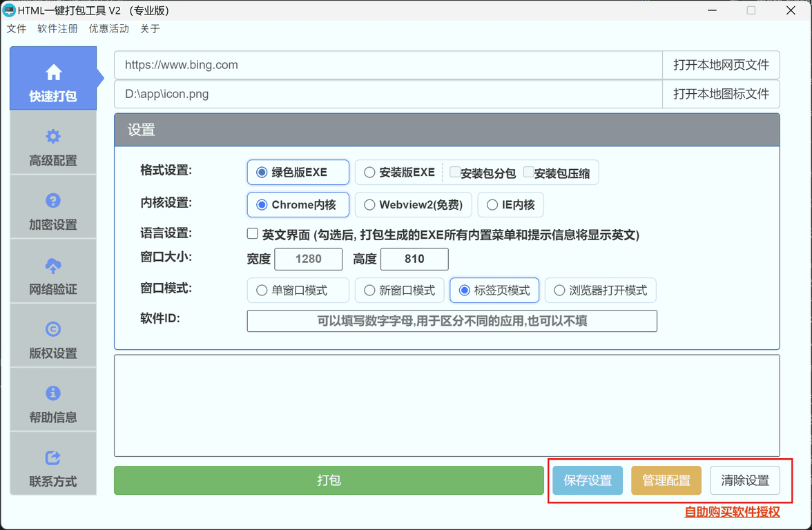Open 高级配置 via gear icon
Screen dimensions: 812x530
53,137
